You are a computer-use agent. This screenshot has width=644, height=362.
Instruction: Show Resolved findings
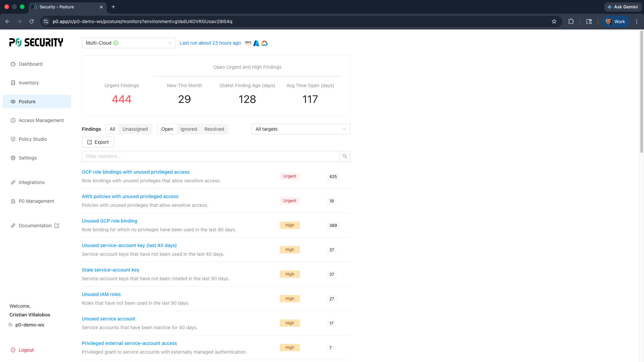tap(214, 129)
